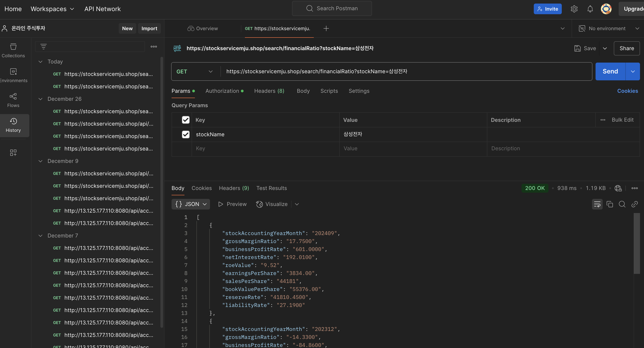Click the workspace person icon
The height and width of the screenshot is (348, 644).
[4, 28]
